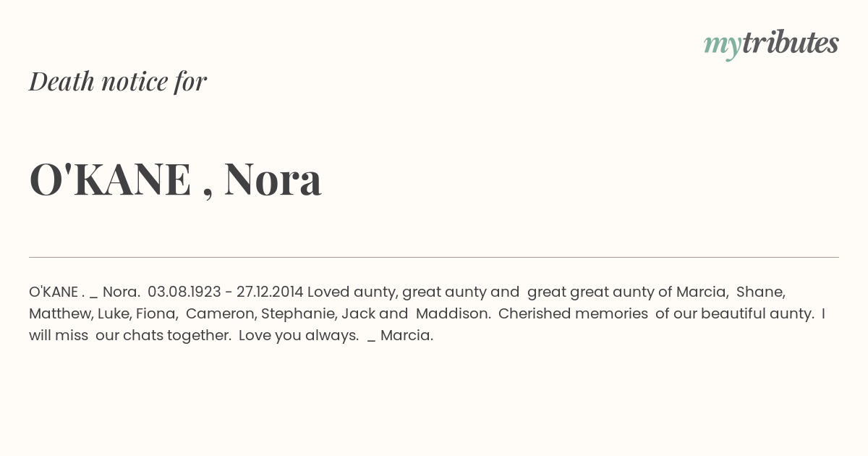Click the birth date 03.08.1923
The width and height of the screenshot is (868, 456).
pyautogui.click(x=184, y=292)
